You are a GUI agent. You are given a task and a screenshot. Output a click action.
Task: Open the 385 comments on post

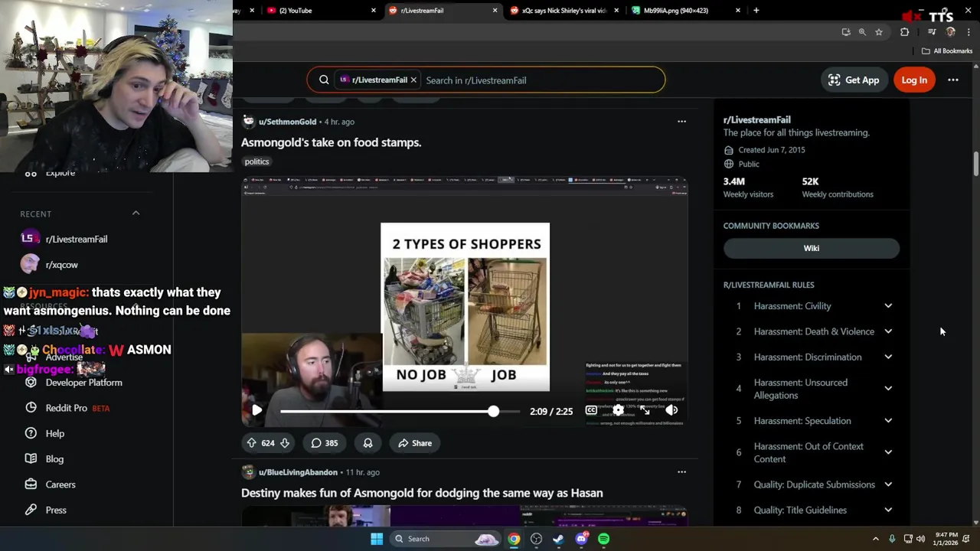click(324, 443)
